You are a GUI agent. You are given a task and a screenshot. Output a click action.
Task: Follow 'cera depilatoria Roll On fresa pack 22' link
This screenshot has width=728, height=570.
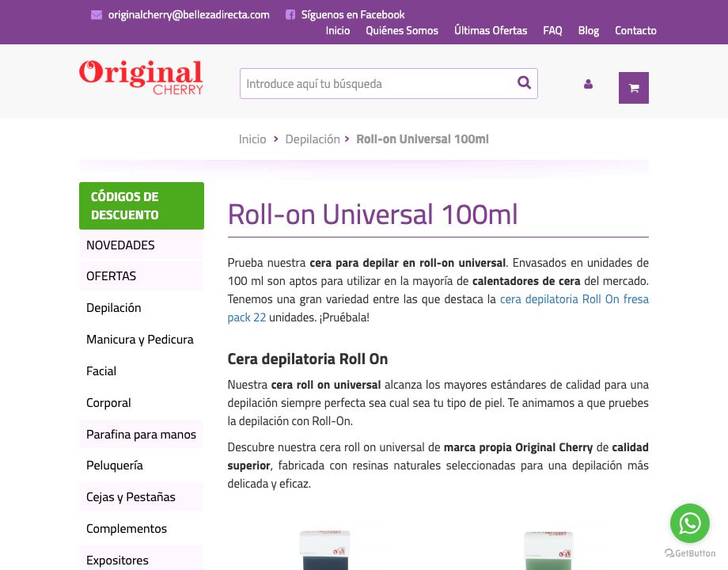click(574, 299)
